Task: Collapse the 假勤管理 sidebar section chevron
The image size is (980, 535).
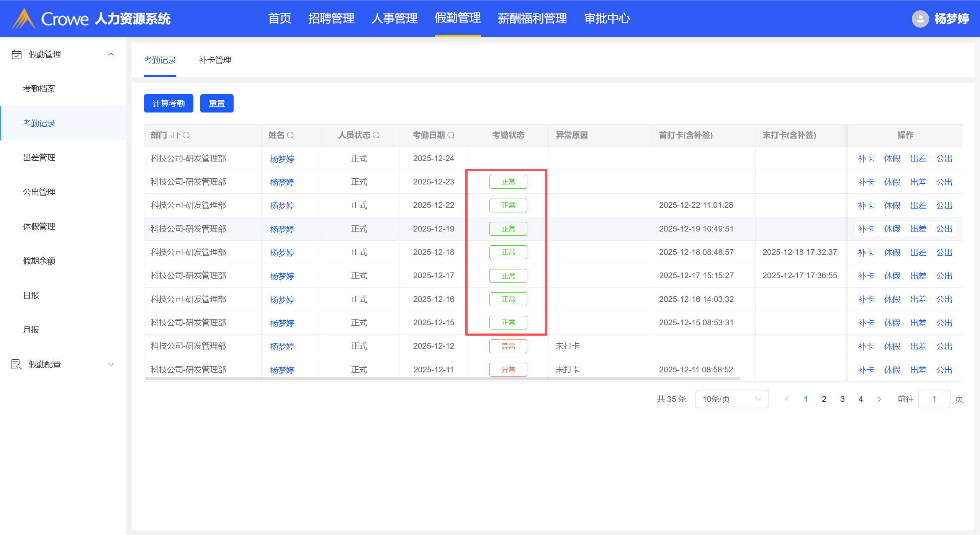Action: tap(111, 54)
